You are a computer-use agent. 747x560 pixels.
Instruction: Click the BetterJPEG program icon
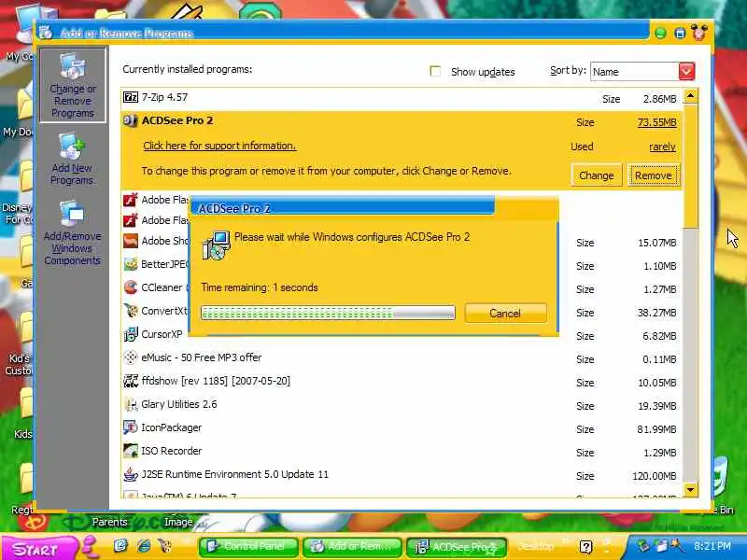pos(131,264)
